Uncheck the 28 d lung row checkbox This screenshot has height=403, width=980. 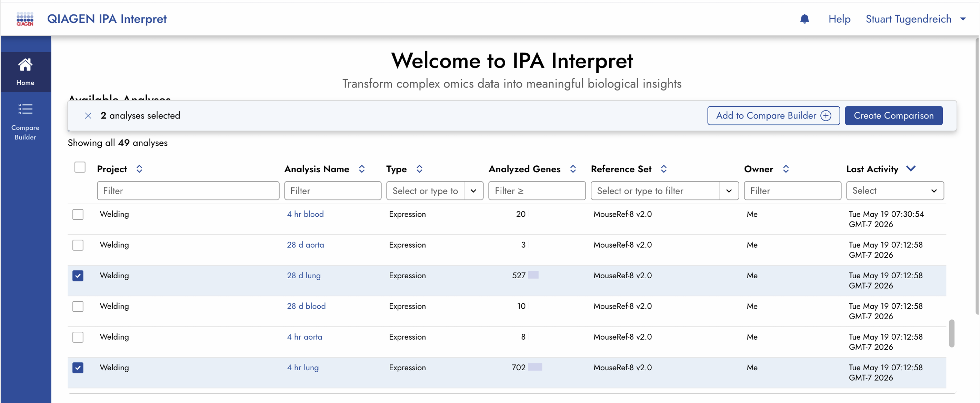78,276
